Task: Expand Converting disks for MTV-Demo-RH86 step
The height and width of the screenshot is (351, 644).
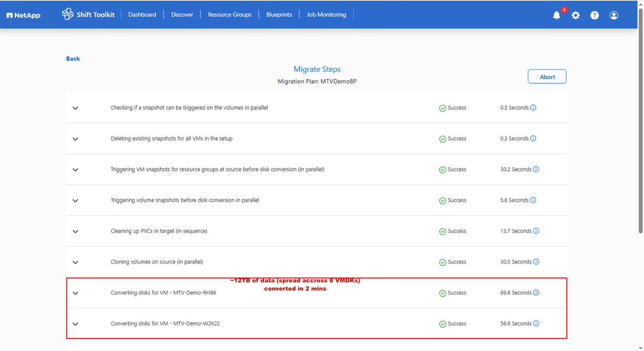Action: (x=75, y=293)
